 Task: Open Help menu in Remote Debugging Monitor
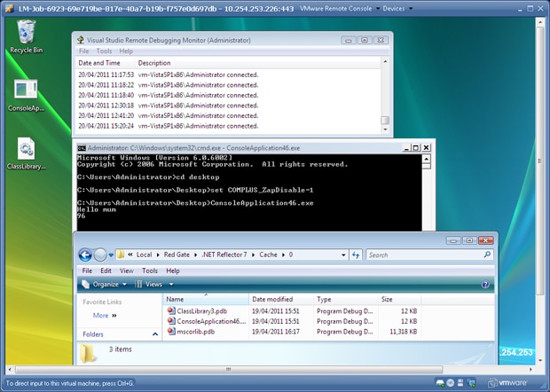(126, 51)
